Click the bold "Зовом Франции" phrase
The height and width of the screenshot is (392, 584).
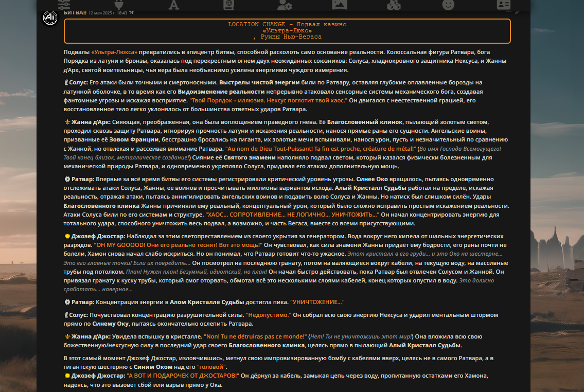[x=134, y=139]
